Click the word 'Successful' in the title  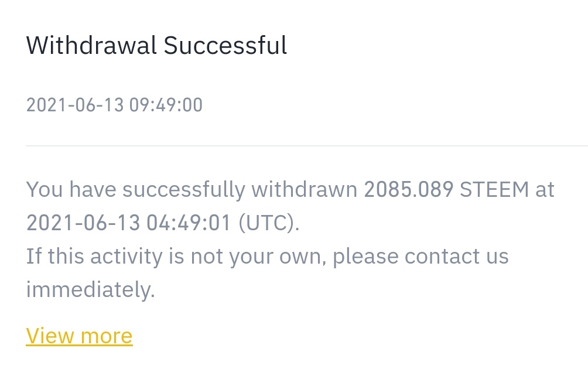[x=225, y=45]
